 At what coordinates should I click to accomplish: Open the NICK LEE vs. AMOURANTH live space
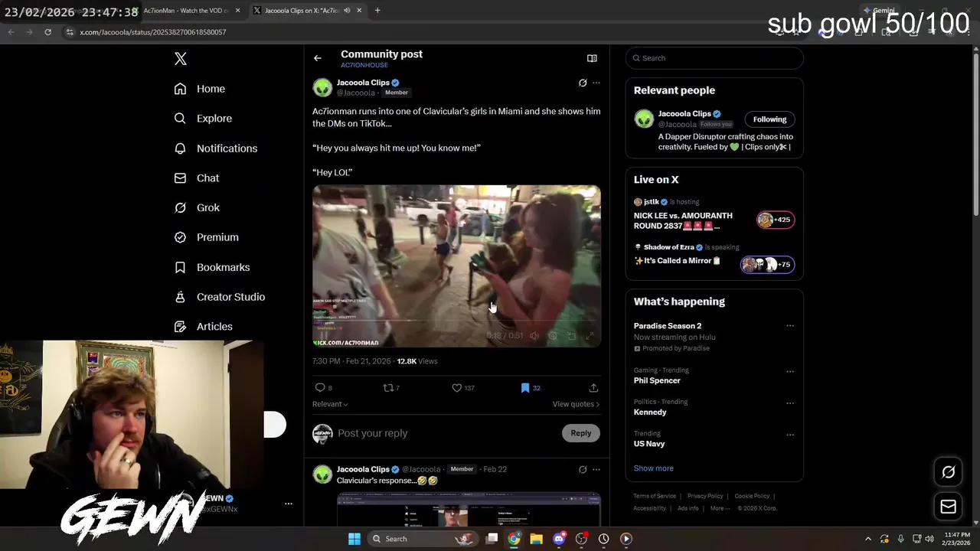(683, 220)
